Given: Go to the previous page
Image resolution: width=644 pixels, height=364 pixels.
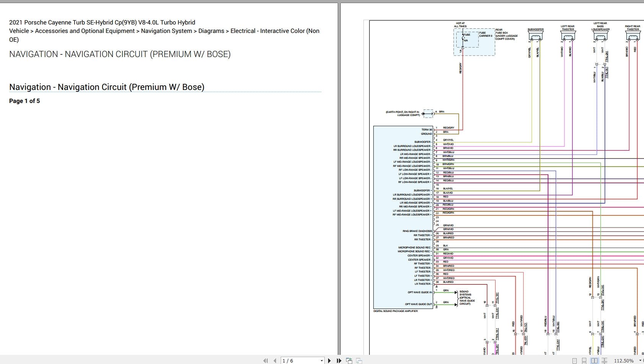Looking at the screenshot, I should (x=275, y=361).
